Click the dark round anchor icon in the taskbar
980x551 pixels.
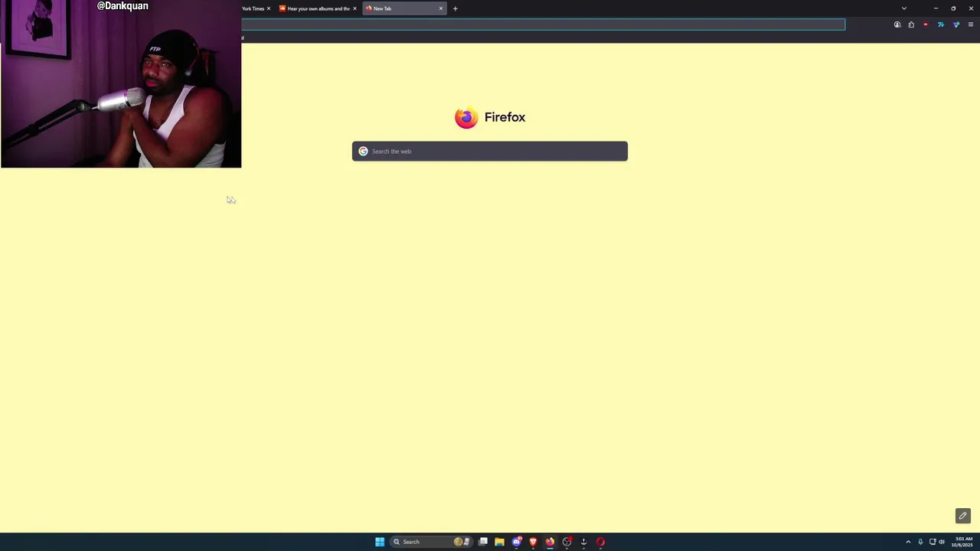583,542
